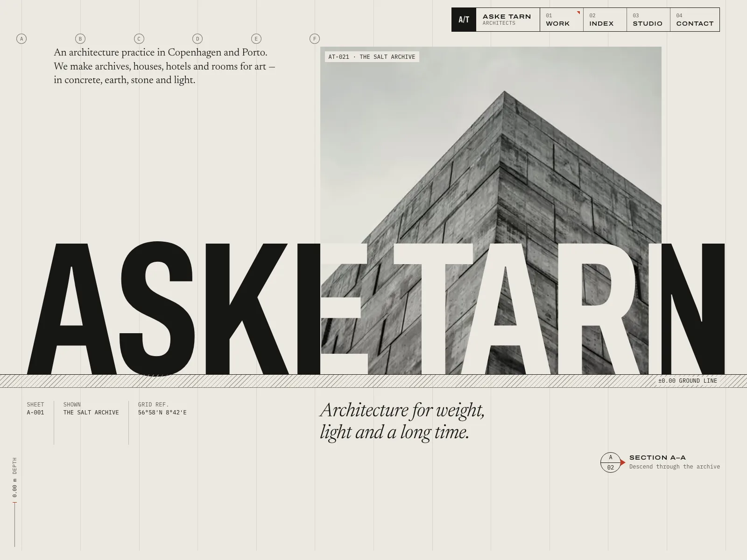747x560 pixels.
Task: Click the Copenhagen and Porto intro paragraph
Action: pos(164,66)
